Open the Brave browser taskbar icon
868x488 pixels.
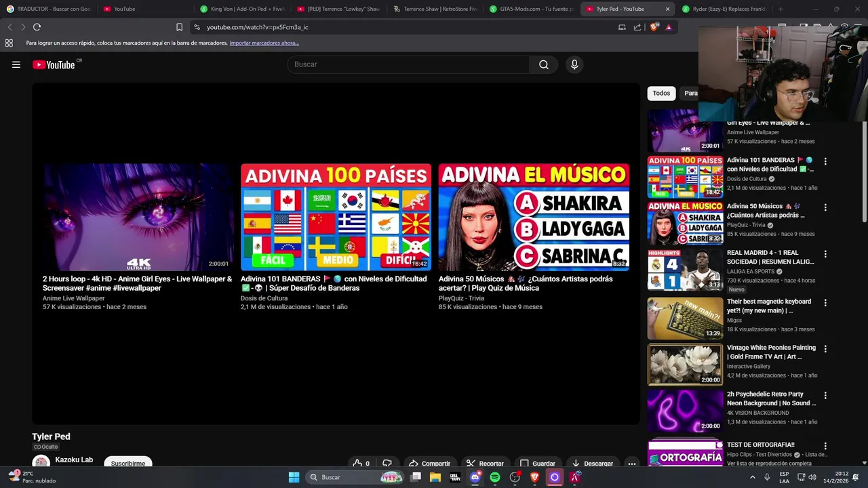[x=534, y=477]
